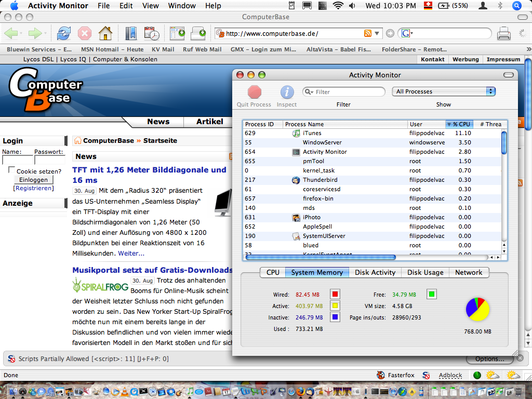The image size is (532, 399).
Task: Open Spotlight search in menu bar
Action: tap(517, 5)
